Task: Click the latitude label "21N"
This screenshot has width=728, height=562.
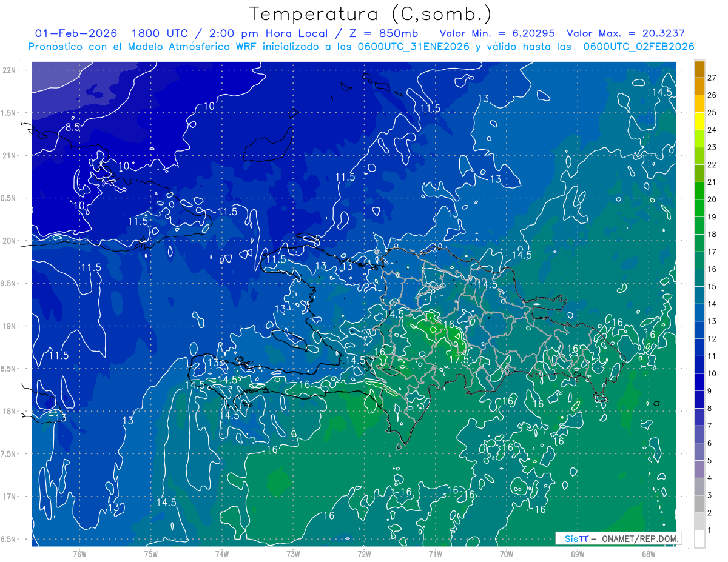Action: tap(9, 155)
